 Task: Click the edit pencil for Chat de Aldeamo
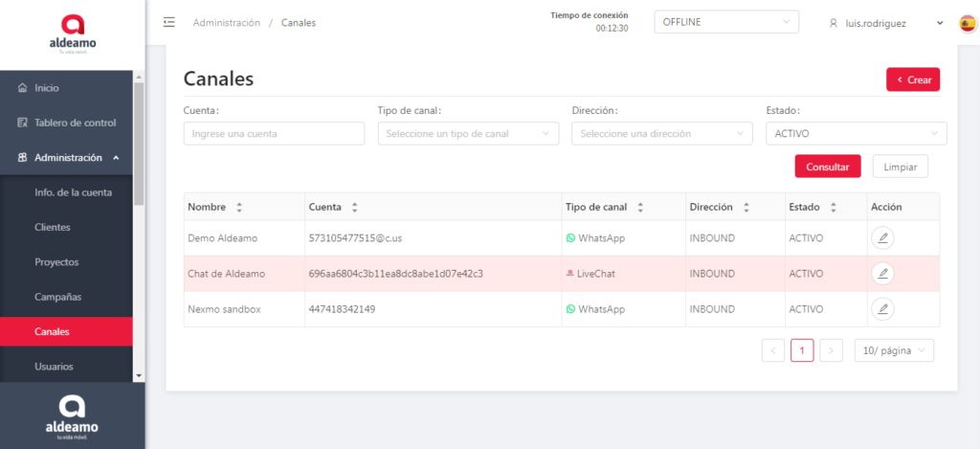click(x=882, y=274)
